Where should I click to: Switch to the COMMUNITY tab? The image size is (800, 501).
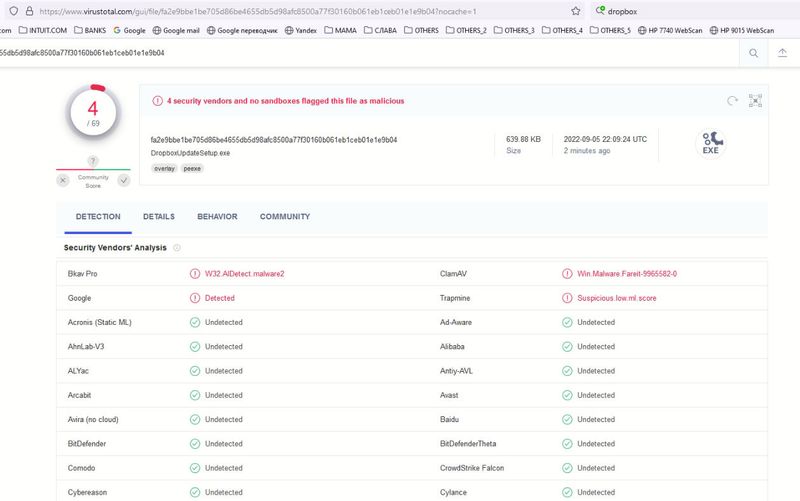tap(285, 217)
